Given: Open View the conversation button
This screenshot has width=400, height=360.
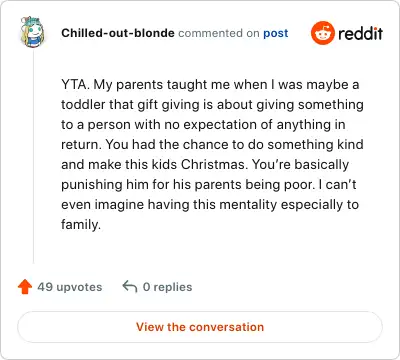Looking at the screenshot, I should [x=200, y=327].
